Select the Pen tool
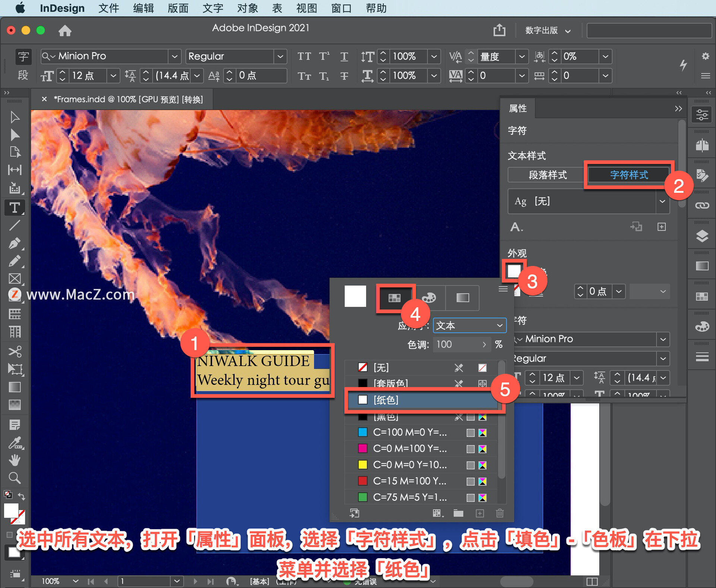The width and height of the screenshot is (716, 588). 15,243
